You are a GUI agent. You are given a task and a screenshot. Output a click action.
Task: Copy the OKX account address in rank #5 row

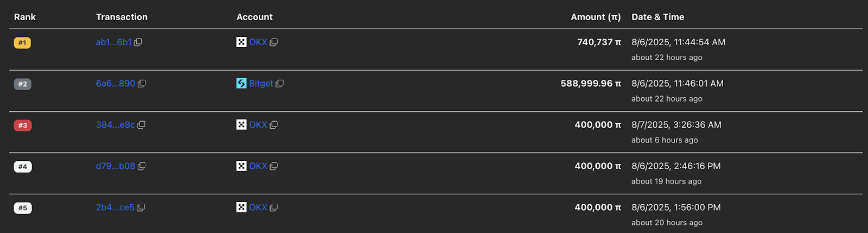[x=273, y=207]
